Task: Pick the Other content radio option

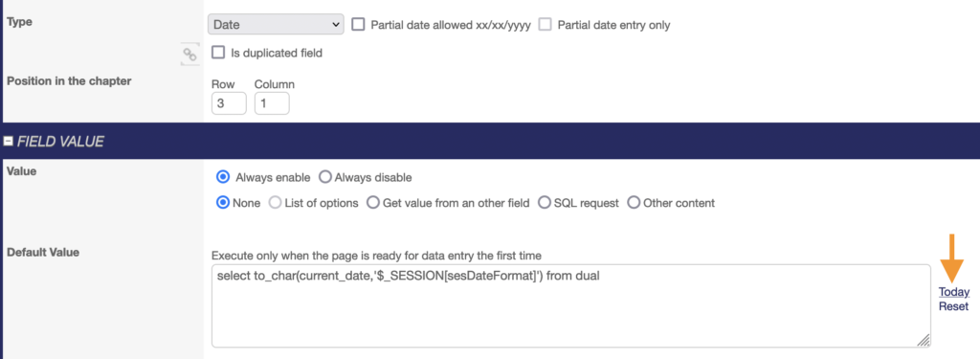Action: [x=634, y=203]
